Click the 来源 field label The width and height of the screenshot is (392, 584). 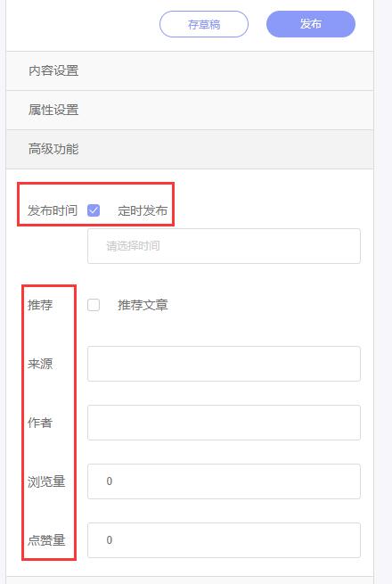tap(40, 364)
